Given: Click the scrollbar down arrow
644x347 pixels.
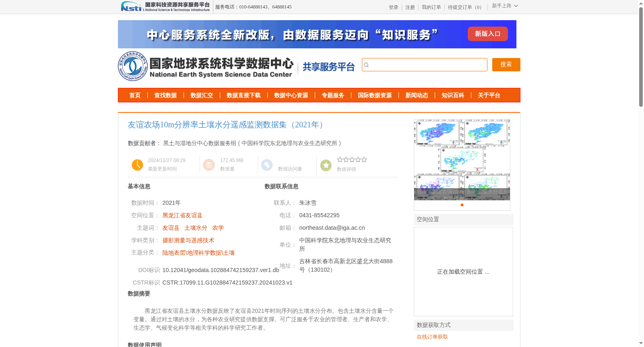Looking at the screenshot, I should 641,344.
